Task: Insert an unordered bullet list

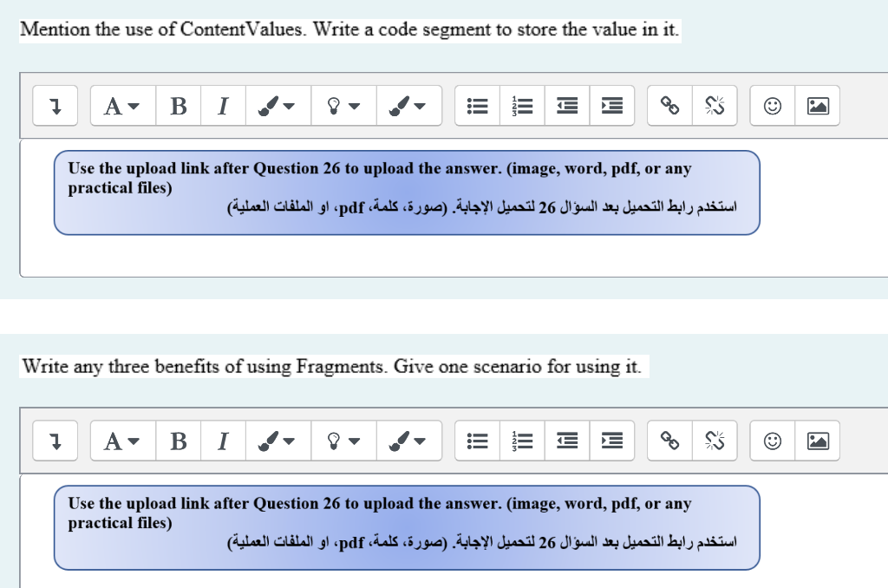Action: tap(477, 105)
